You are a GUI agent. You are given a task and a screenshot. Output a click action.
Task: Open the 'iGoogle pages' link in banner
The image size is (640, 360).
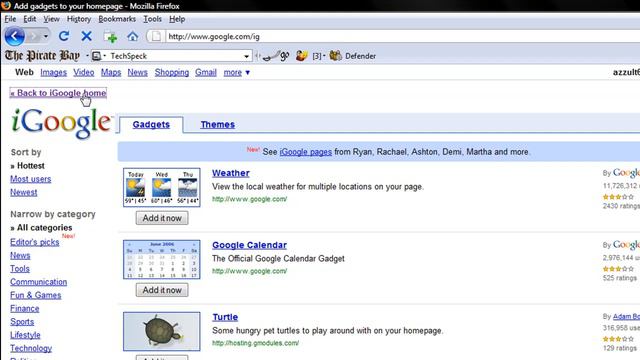coord(306,152)
